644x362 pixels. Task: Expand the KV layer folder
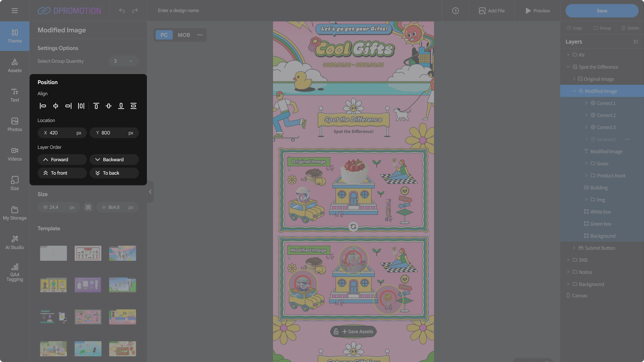(568, 55)
